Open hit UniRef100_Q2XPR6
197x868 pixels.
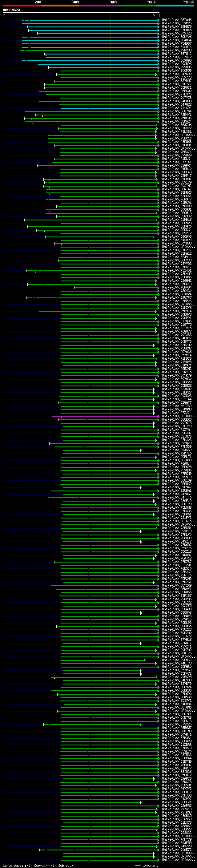[x=177, y=23]
